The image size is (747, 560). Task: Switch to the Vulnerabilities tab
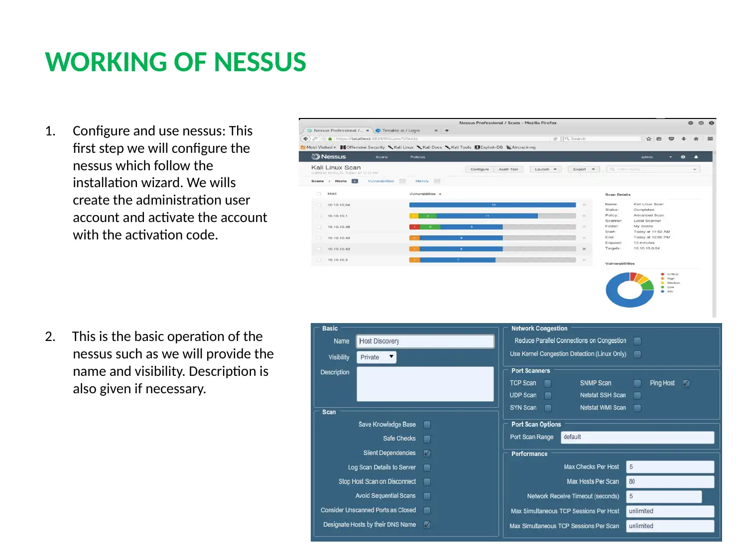(381, 181)
